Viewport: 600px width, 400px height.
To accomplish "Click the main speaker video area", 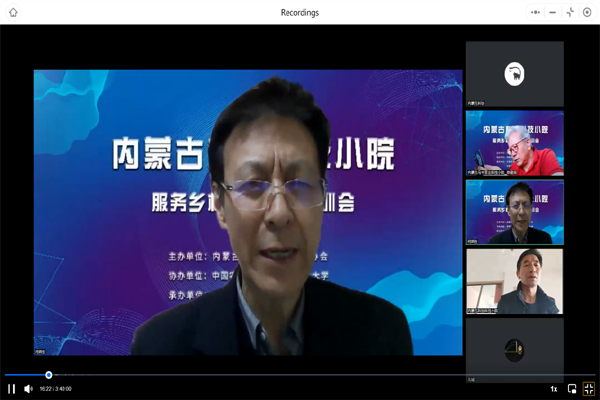I will point(248,212).
